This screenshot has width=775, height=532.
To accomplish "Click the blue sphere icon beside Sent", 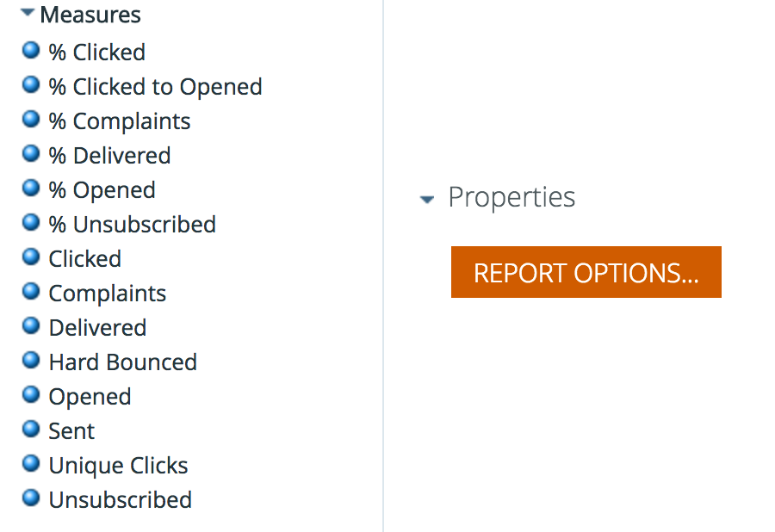I will pyautogui.click(x=31, y=430).
